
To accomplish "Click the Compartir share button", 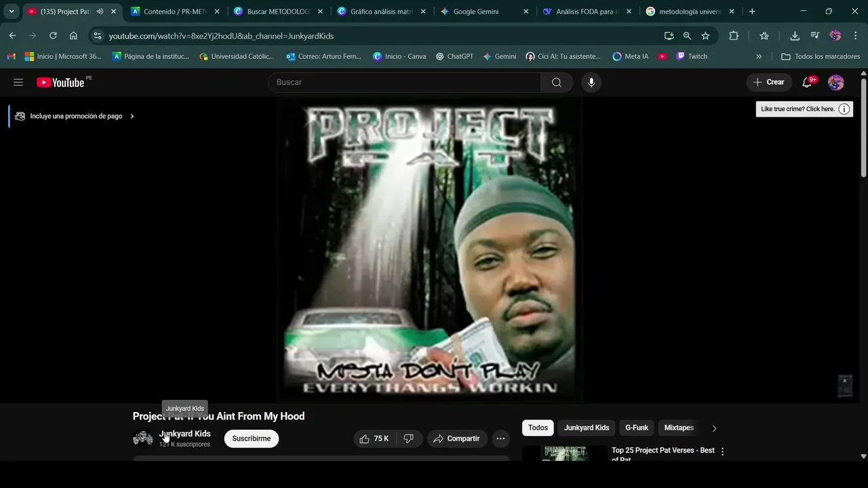I will click(457, 439).
